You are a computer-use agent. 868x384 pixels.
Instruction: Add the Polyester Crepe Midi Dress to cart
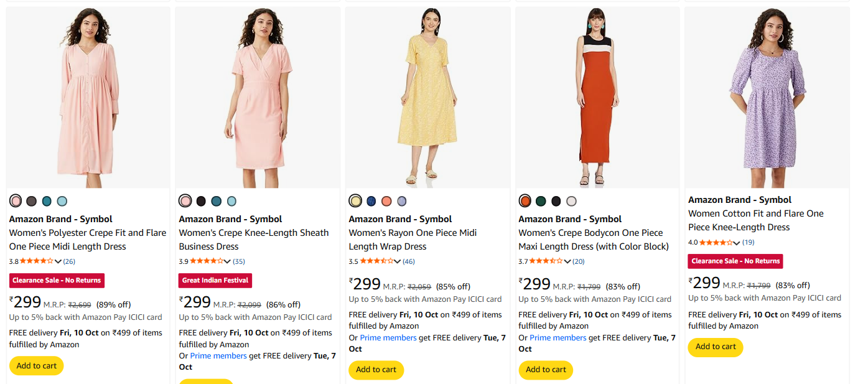coord(36,366)
